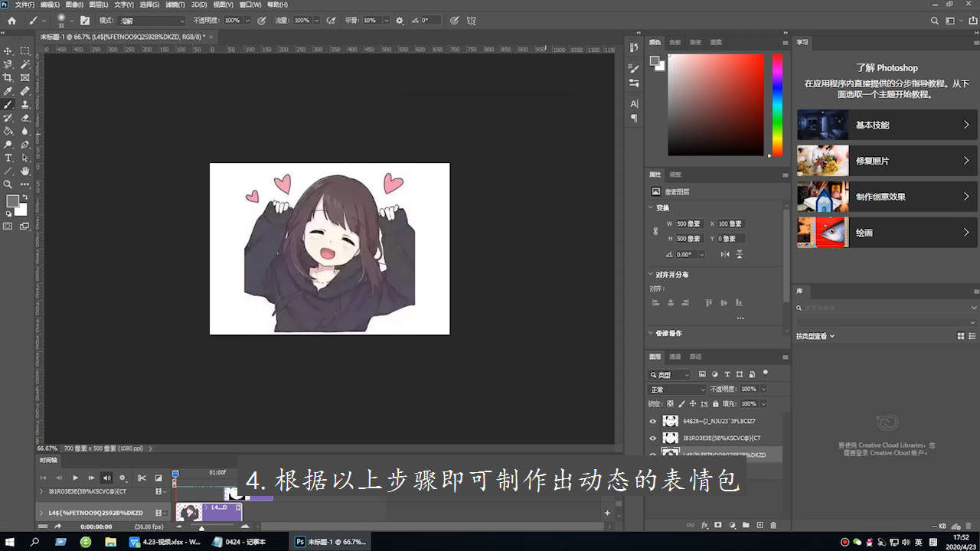
Task: Toggle the timeline audio mute button
Action: click(x=106, y=478)
